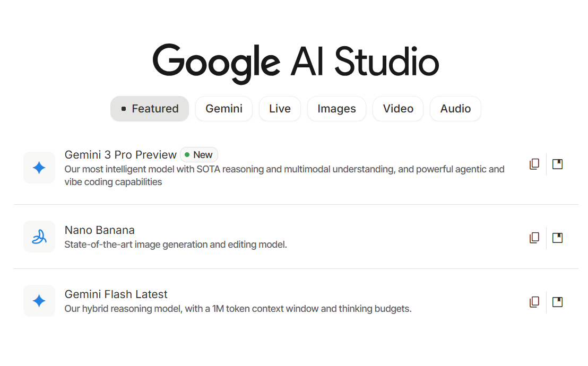Image resolution: width=588 pixels, height=366 pixels.
Task: Click the Gemini Flash Latest blue spark logo
Action: [39, 301]
